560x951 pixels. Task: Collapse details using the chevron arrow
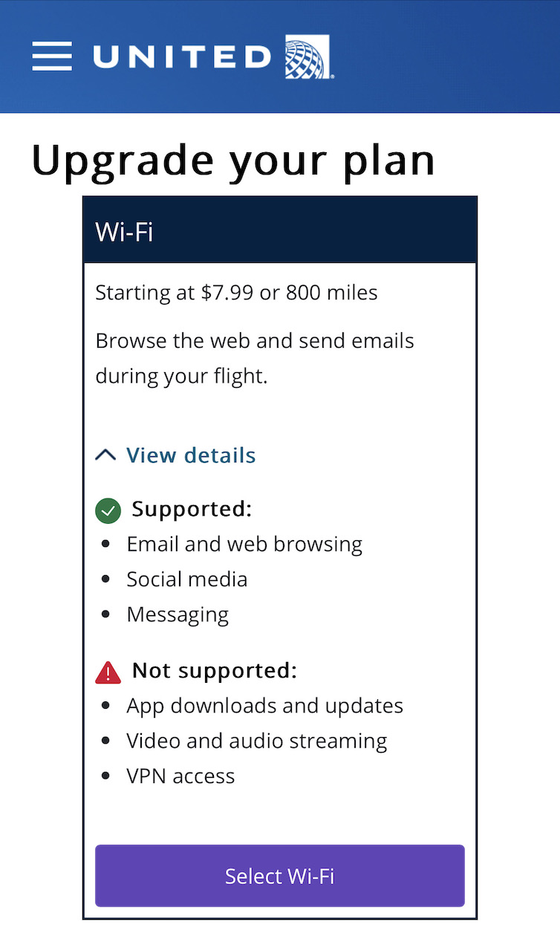coord(106,455)
